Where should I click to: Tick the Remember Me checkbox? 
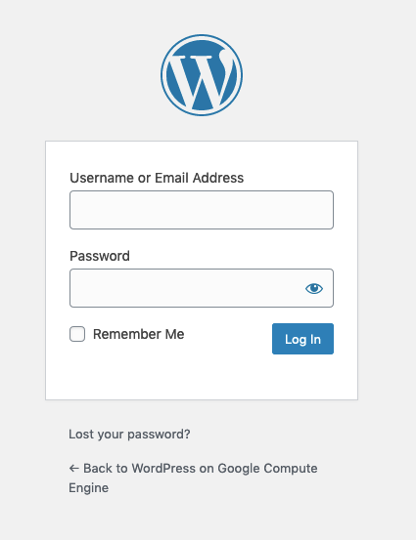pyautogui.click(x=77, y=334)
